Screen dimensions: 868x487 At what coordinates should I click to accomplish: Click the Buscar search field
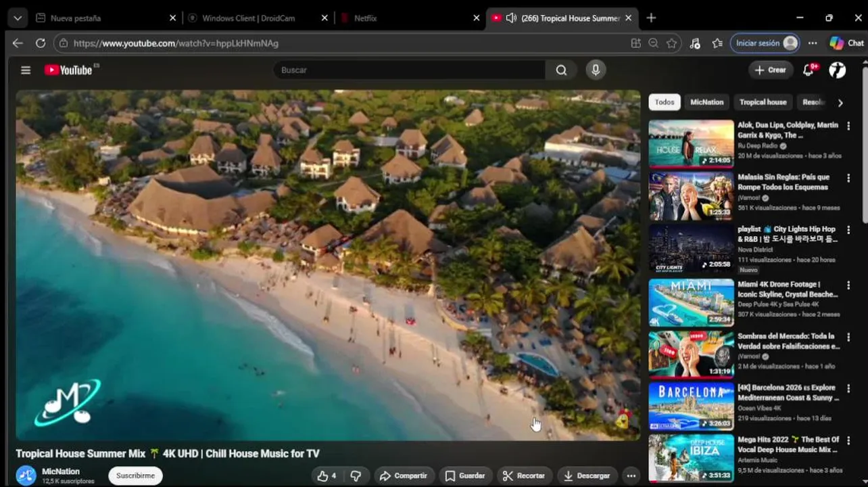tap(409, 70)
